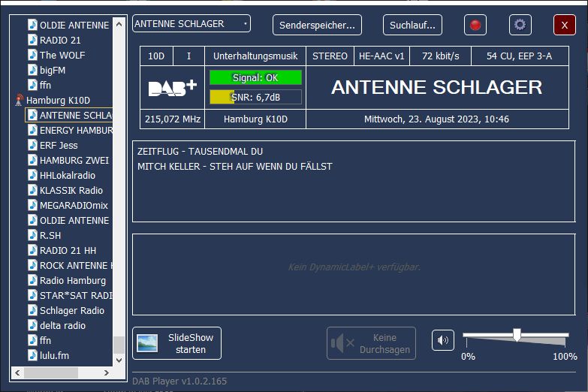The height and width of the screenshot is (392, 588).
Task: Select bigFM station
Action: click(x=53, y=70)
